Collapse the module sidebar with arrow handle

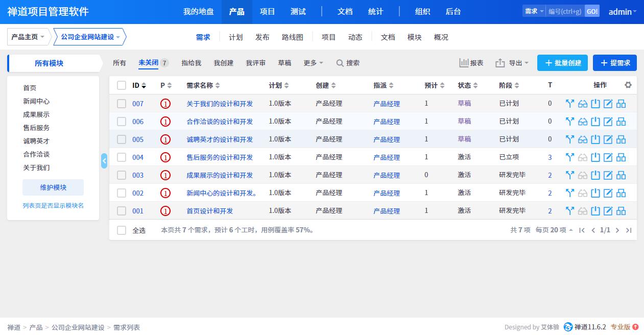(104, 161)
